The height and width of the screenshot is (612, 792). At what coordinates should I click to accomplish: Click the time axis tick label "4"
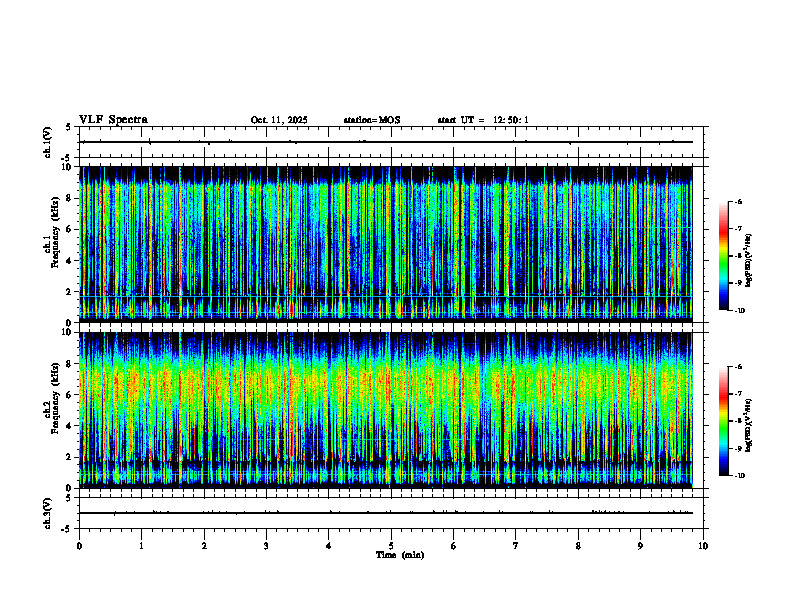(329, 546)
